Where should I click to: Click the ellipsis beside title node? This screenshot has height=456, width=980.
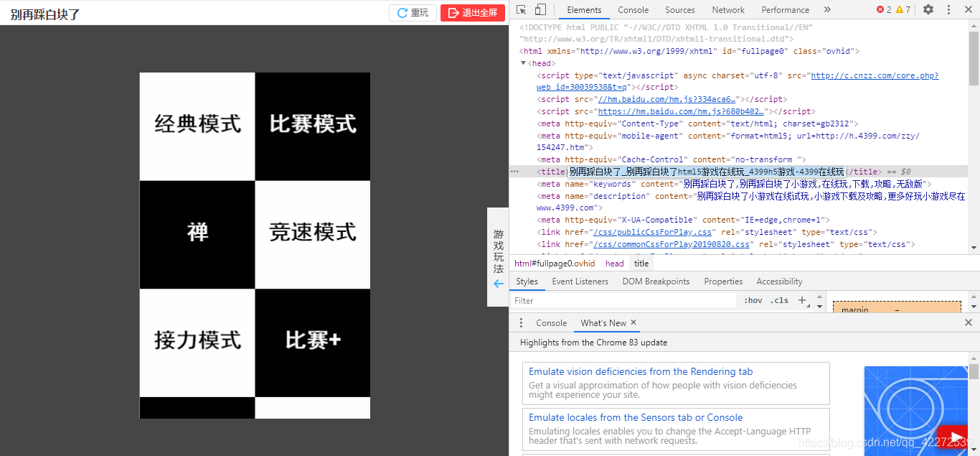pyautogui.click(x=514, y=172)
